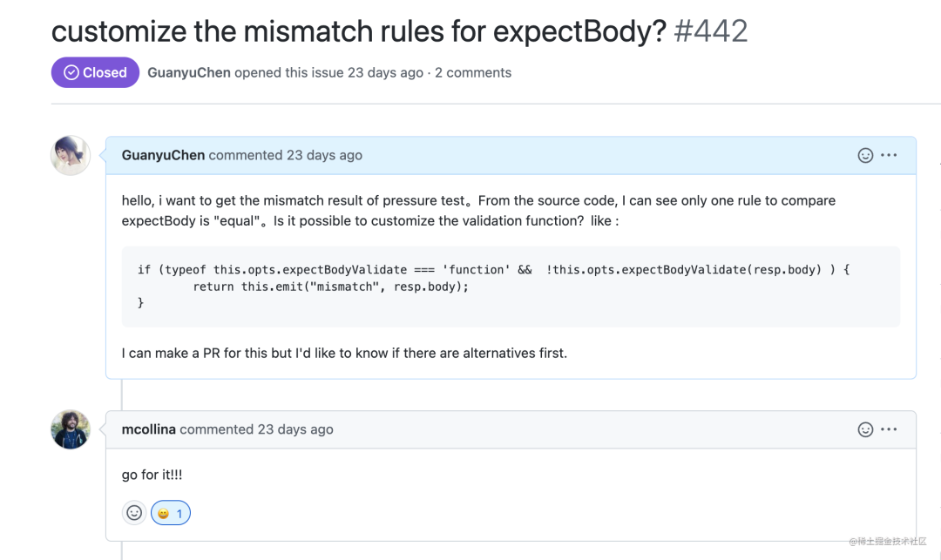
Task: Click first comment's '23 days ago' timestamp
Action: click(x=324, y=155)
